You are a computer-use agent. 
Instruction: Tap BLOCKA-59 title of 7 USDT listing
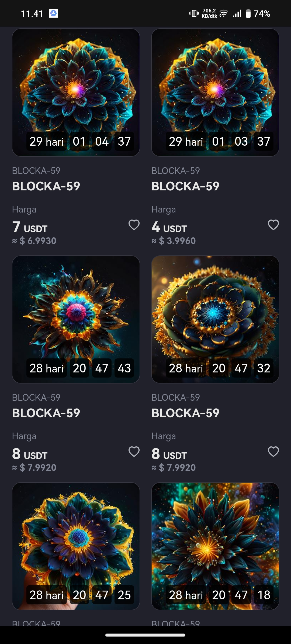tap(46, 186)
